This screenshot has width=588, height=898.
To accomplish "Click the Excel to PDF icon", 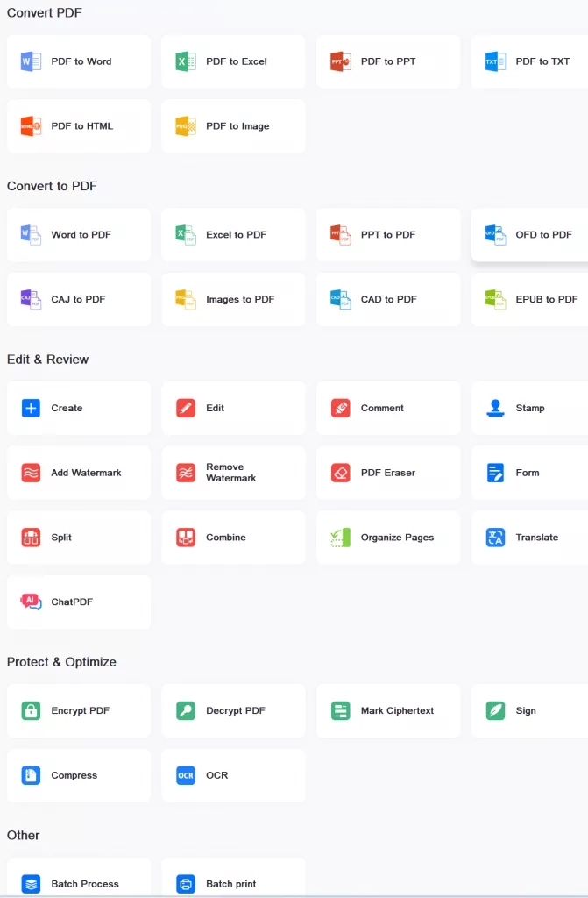I will (x=186, y=235).
